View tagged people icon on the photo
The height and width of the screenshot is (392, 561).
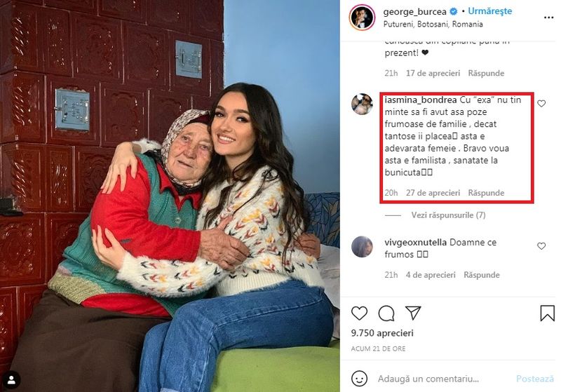click(11, 380)
